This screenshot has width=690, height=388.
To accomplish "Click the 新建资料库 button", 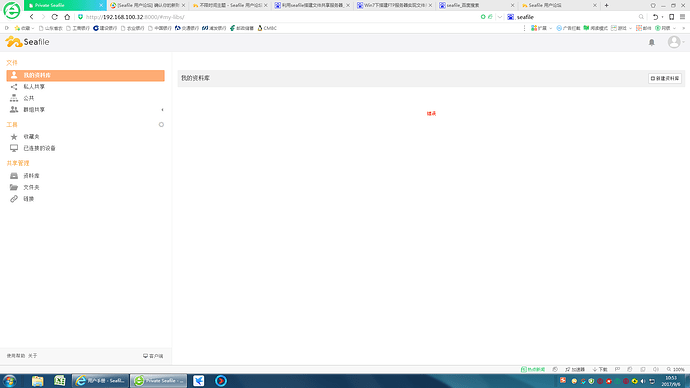I will [x=665, y=78].
